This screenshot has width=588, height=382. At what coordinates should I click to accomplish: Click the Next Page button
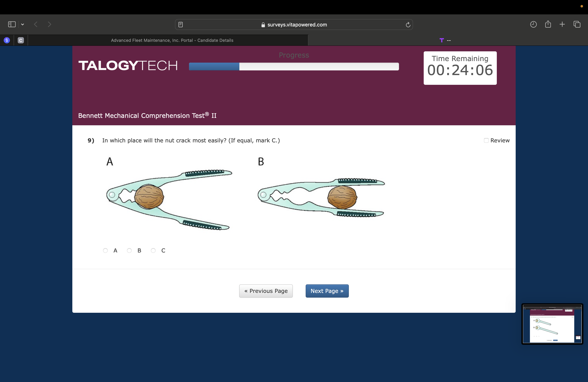[327, 291]
